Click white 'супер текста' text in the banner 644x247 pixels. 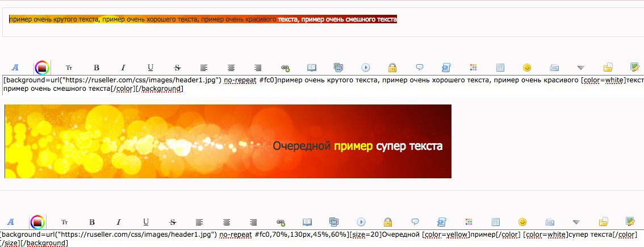[409, 146]
